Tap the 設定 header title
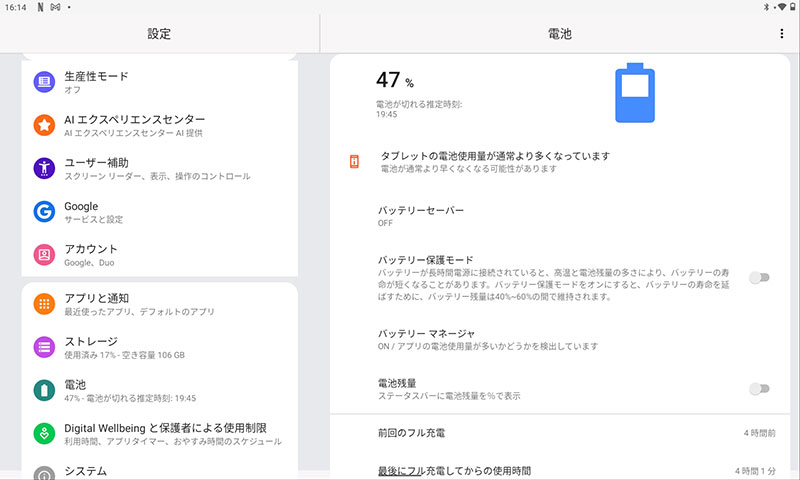 (x=159, y=34)
